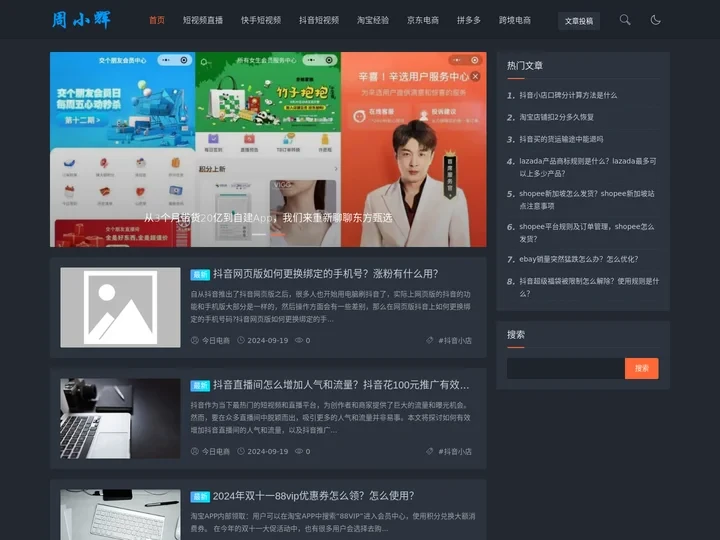Image resolution: width=720 pixels, height=540 pixels.
Task: Click the 热门文章 sidebar heading
Action: pos(525,66)
